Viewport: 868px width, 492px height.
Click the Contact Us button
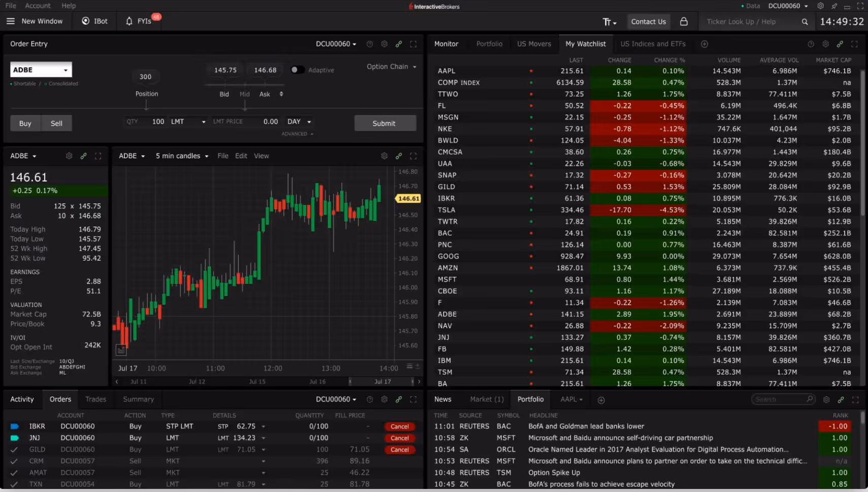coord(648,22)
